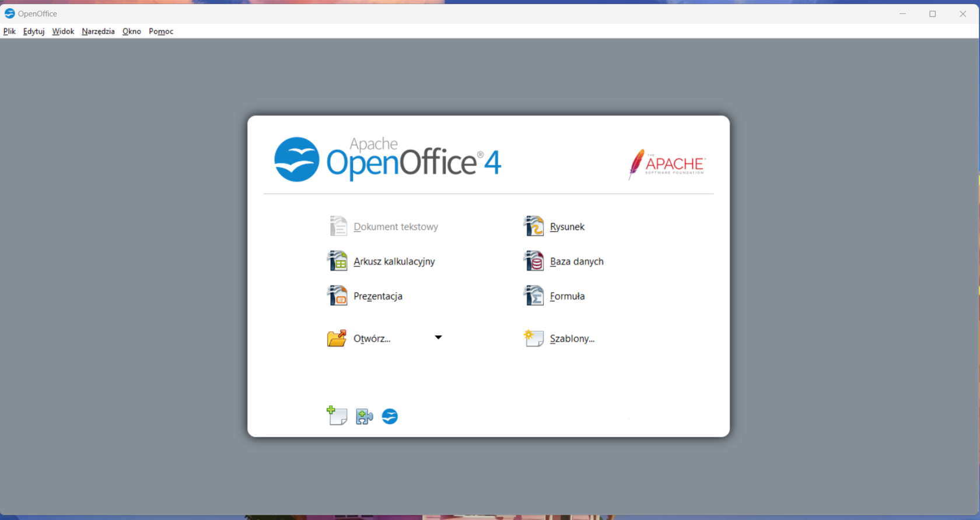Get new templates via the green-plus document icon
The width and height of the screenshot is (980, 520).
[337, 416]
